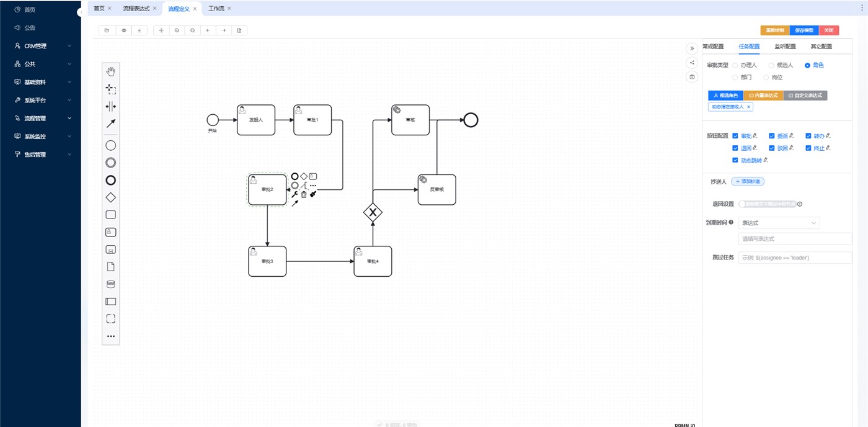Select the hand tool in the palette
868x427 pixels.
110,71
